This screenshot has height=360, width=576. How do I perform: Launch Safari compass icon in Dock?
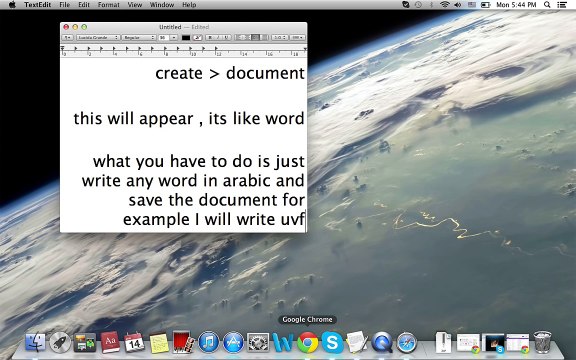pyautogui.click(x=406, y=342)
